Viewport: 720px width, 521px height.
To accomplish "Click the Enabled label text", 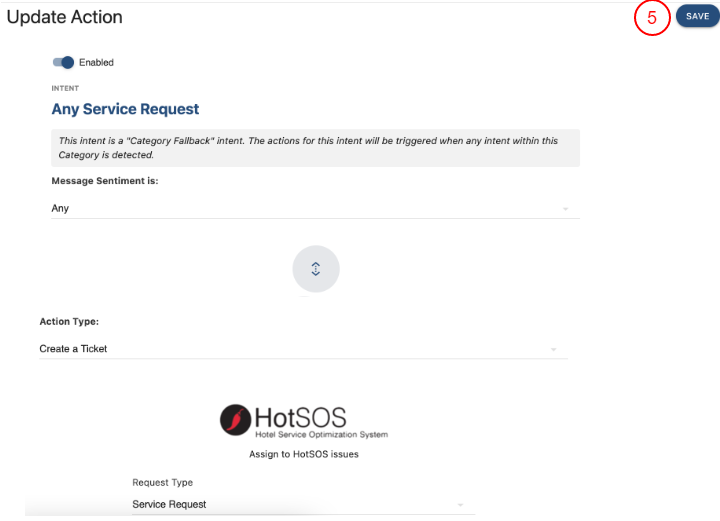I will pos(96,62).
